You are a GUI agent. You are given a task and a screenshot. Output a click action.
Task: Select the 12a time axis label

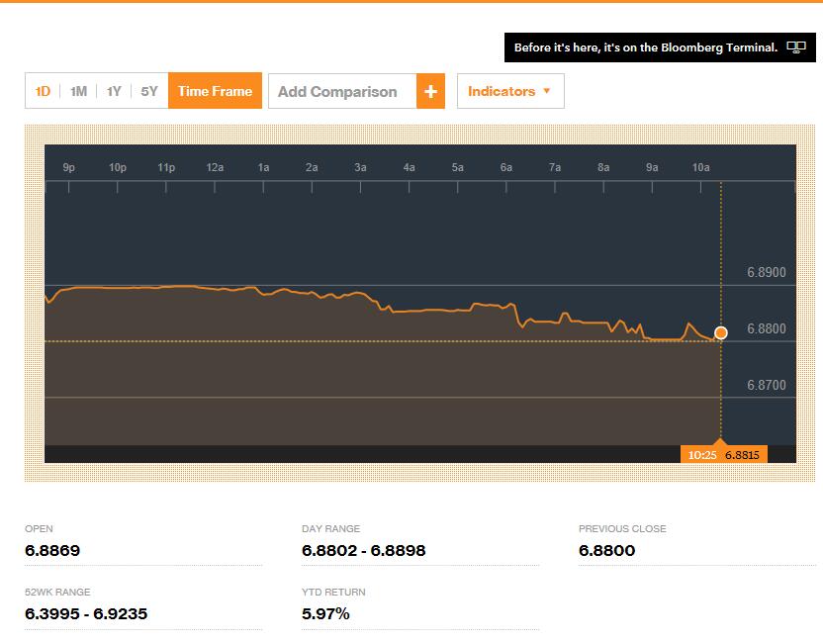pos(215,168)
